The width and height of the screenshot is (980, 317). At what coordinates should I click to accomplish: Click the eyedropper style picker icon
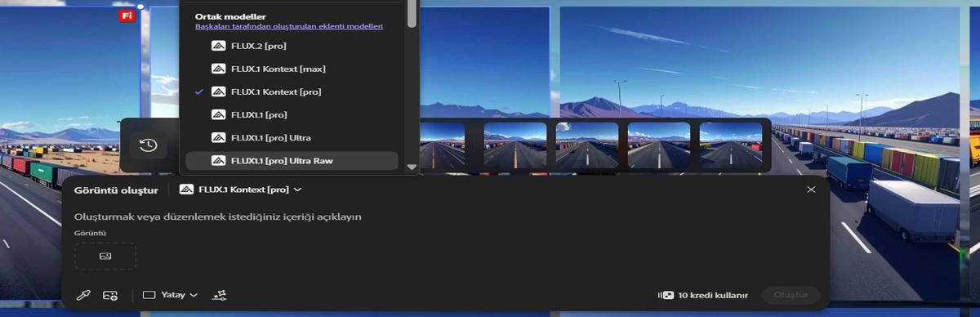pos(82,295)
